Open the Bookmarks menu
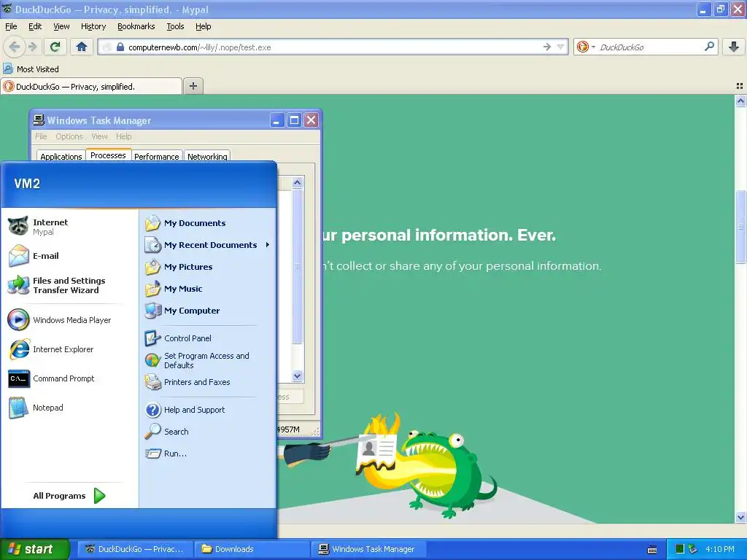Screen dimensions: 747x560 [x=136, y=26]
